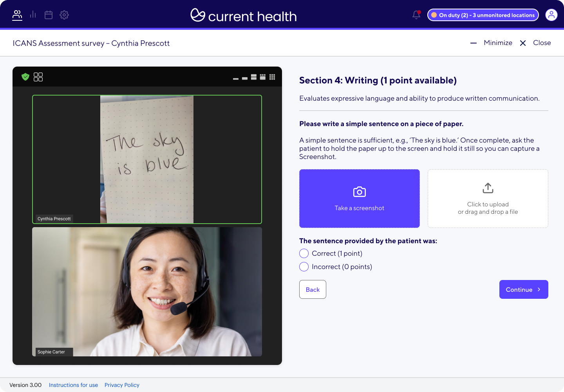Open Instructions for use link

tap(73, 385)
